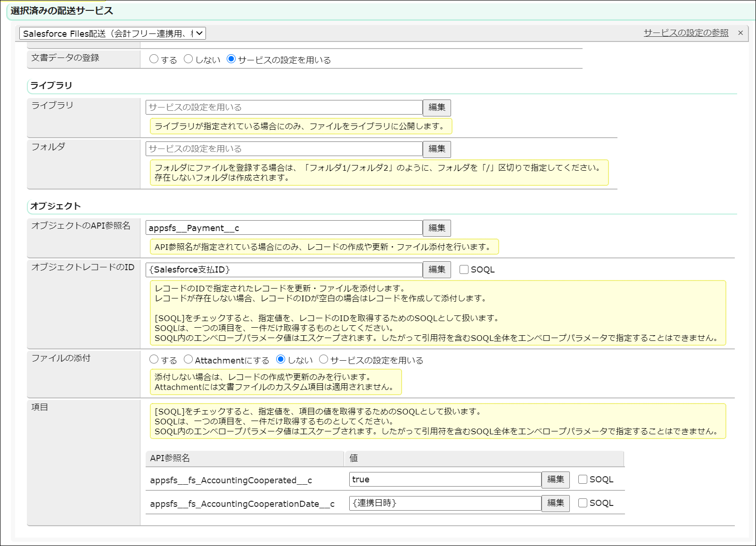The image size is (756, 546).
Task: Click 編集 for the AccountingCooperationDate field
Action: pos(555,503)
